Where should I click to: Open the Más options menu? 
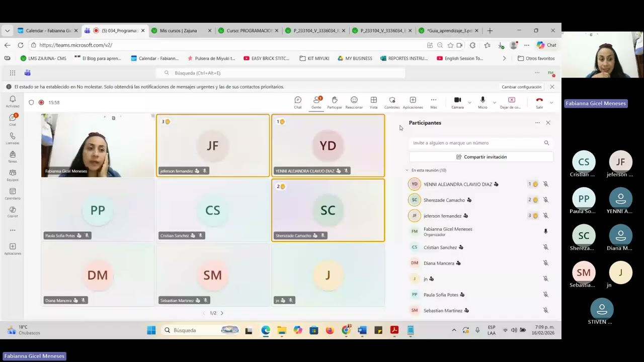[434, 103]
